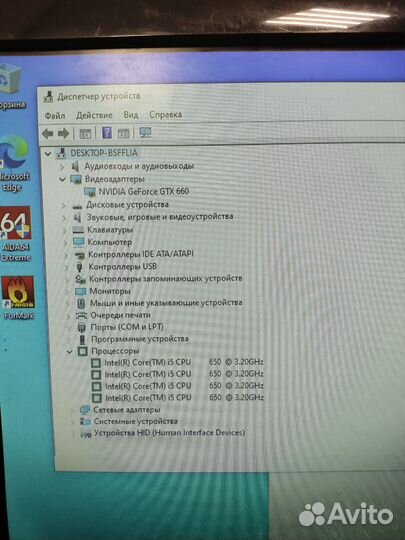Expand the Дисковые устройства category
Viewport: 405px width, 540px height.
[63, 206]
